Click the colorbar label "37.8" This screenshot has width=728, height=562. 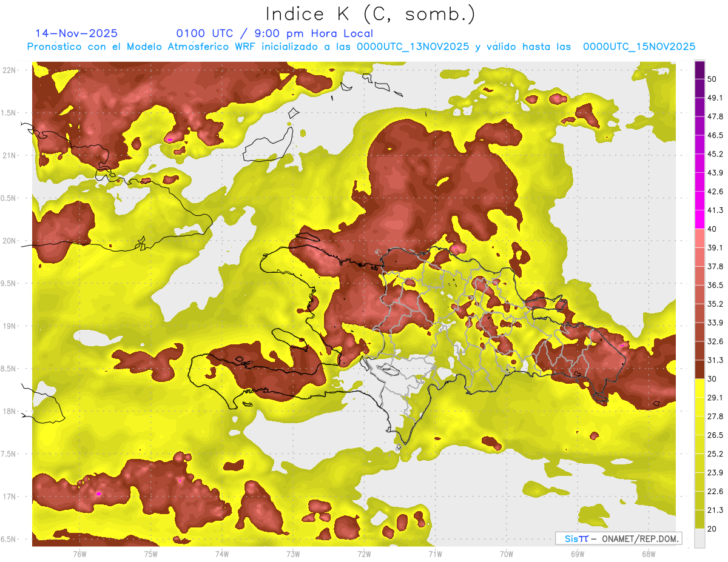(x=715, y=266)
